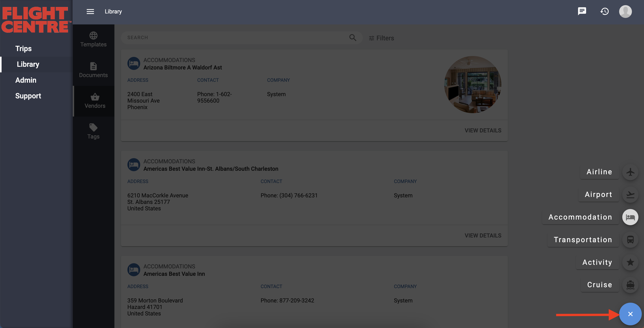Screen dimensions: 644x328
Task: Choose the Activity label
Action: click(597, 262)
